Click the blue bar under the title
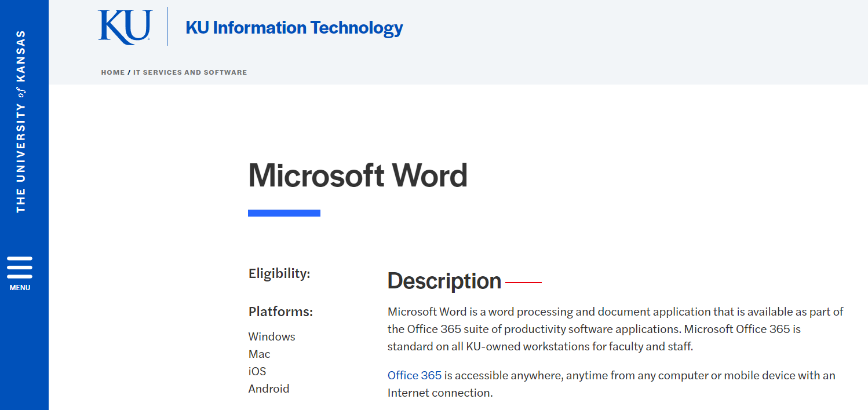The image size is (868, 410). coord(284,213)
